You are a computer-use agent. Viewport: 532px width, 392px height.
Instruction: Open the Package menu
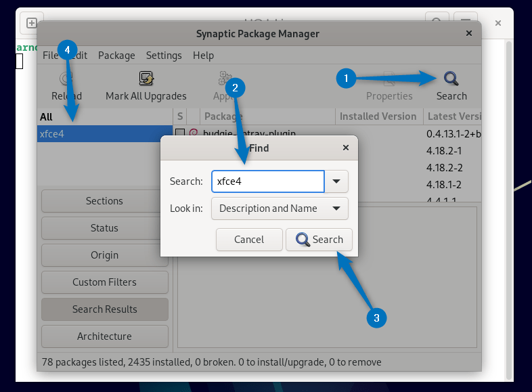[116, 56]
